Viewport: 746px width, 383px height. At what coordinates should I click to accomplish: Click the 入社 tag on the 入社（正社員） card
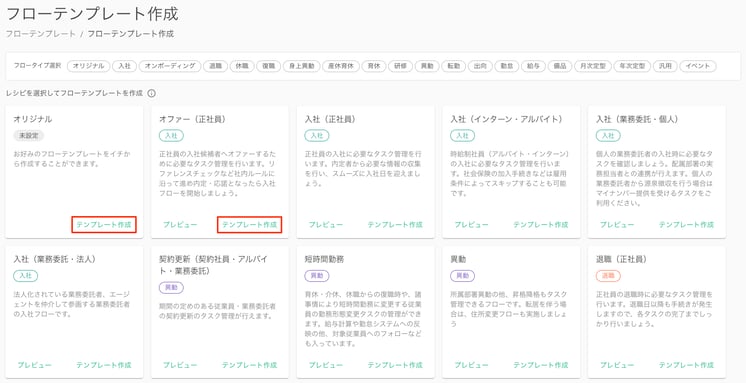pyautogui.click(x=316, y=136)
